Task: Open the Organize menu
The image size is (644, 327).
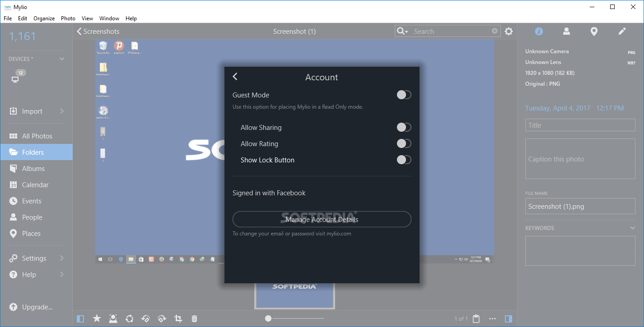Action: [44, 18]
